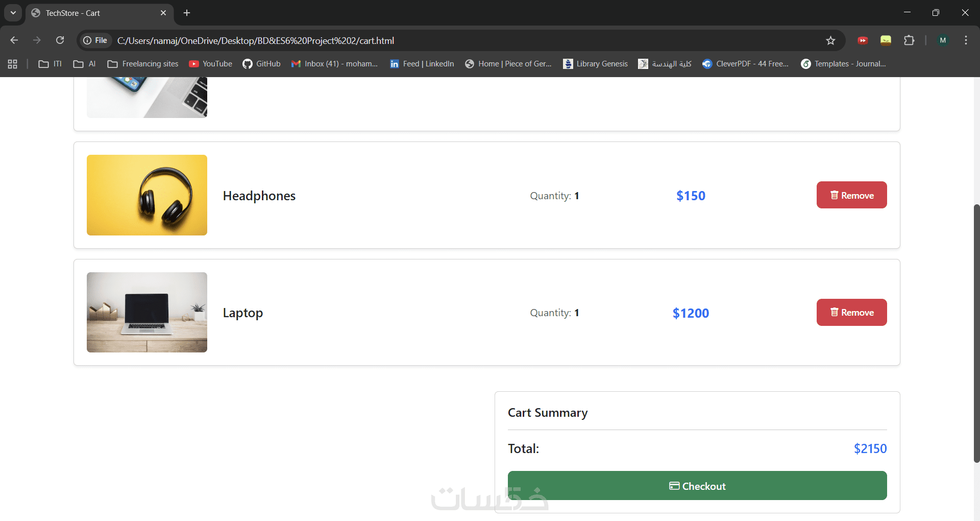Viewport: 980px width, 521px height.
Task: Reload the cart page
Action: 60,40
